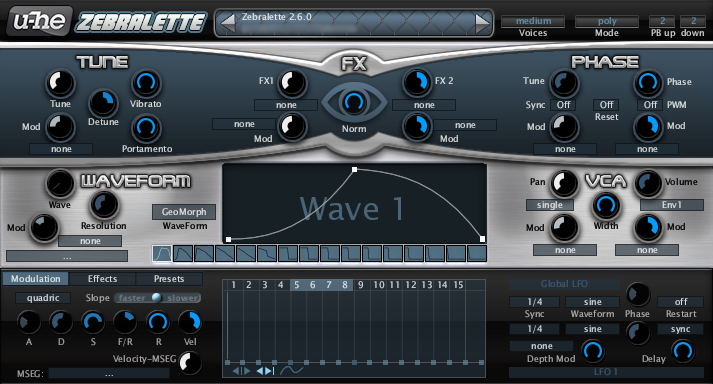The image size is (713, 384).
Task: Open the Voices medium selector
Action: (x=533, y=21)
